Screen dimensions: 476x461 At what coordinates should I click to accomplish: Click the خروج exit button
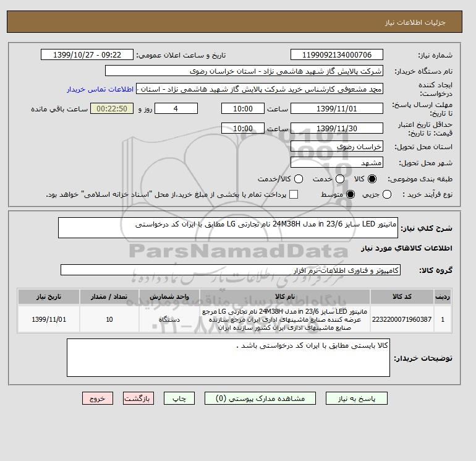[x=98, y=398]
